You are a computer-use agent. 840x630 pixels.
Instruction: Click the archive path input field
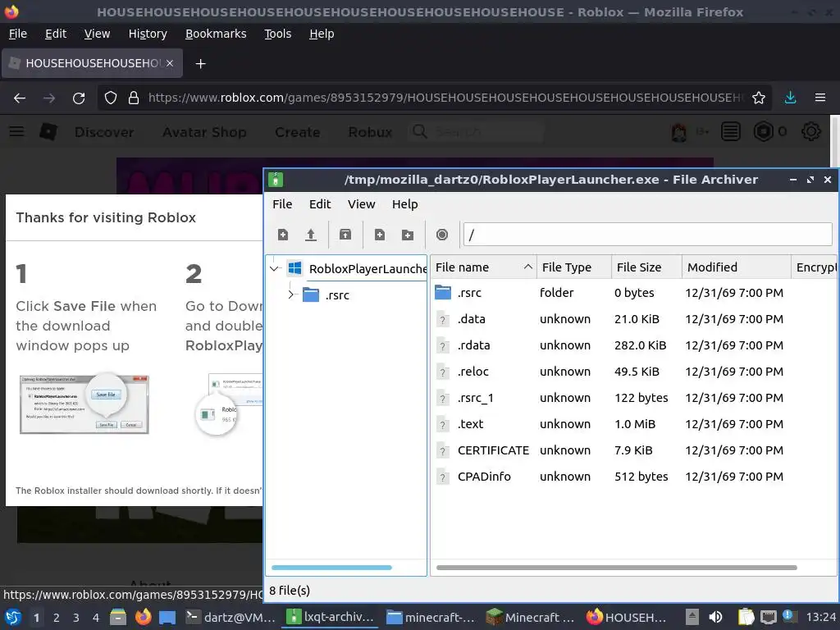tap(648, 235)
